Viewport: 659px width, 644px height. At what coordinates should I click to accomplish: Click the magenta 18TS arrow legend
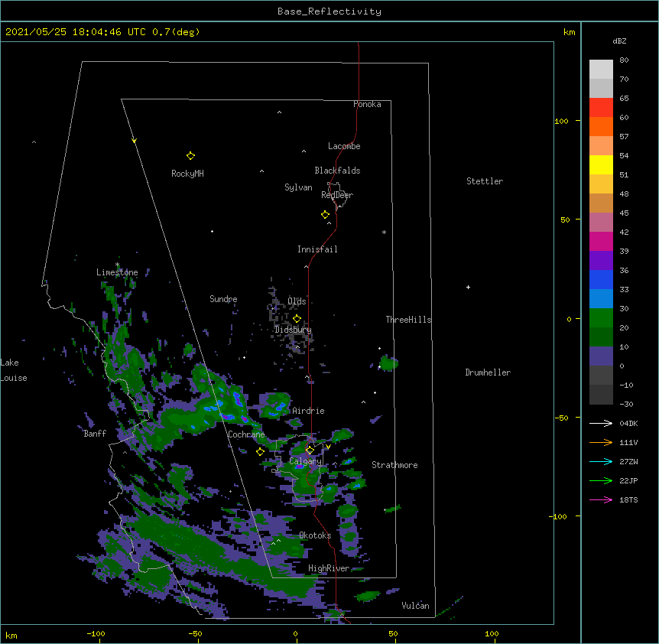(601, 499)
